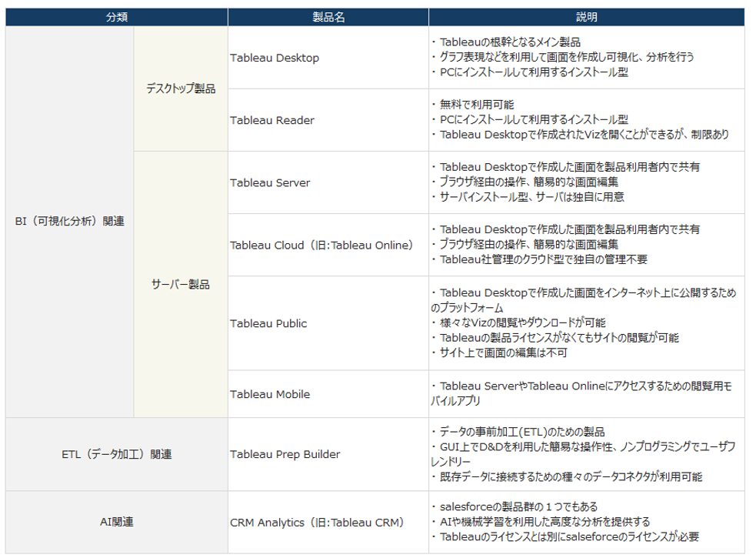Click the Tableau Public product name
Image resolution: width=756 pixels, height=558 pixels.
click(268, 323)
